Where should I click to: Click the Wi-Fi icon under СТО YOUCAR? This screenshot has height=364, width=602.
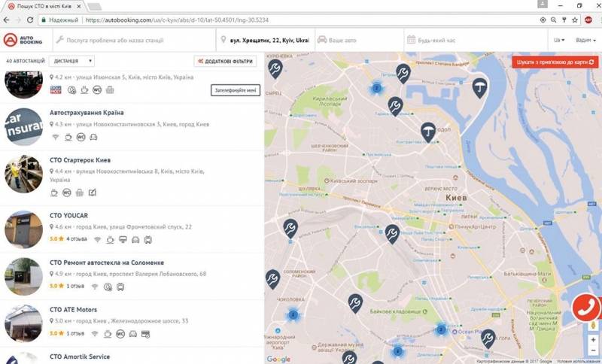tap(97, 240)
